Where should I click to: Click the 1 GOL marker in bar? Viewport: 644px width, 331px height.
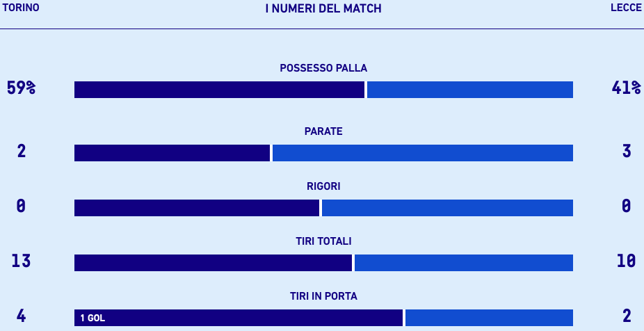pyautogui.click(x=92, y=318)
